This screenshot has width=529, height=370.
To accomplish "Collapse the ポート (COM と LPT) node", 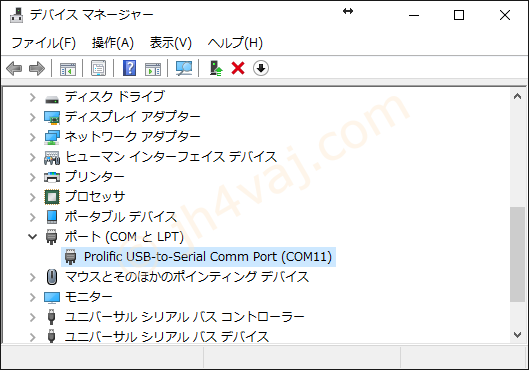I will [x=32, y=236].
